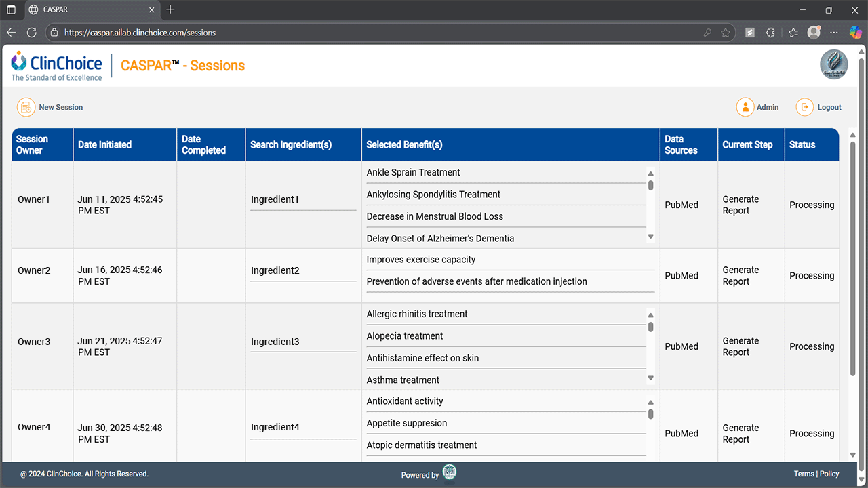Click the scroll up arrow in Owner4 benefits list
The image size is (868, 488).
[651, 403]
